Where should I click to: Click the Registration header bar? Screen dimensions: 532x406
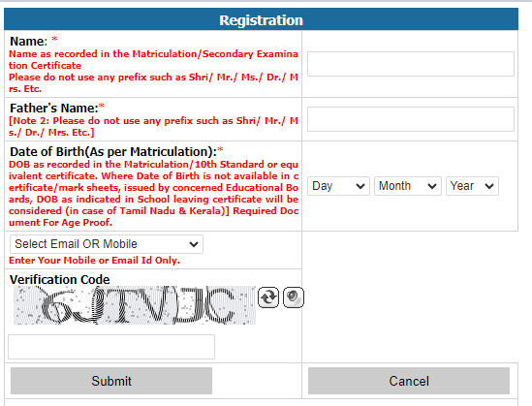click(x=261, y=20)
